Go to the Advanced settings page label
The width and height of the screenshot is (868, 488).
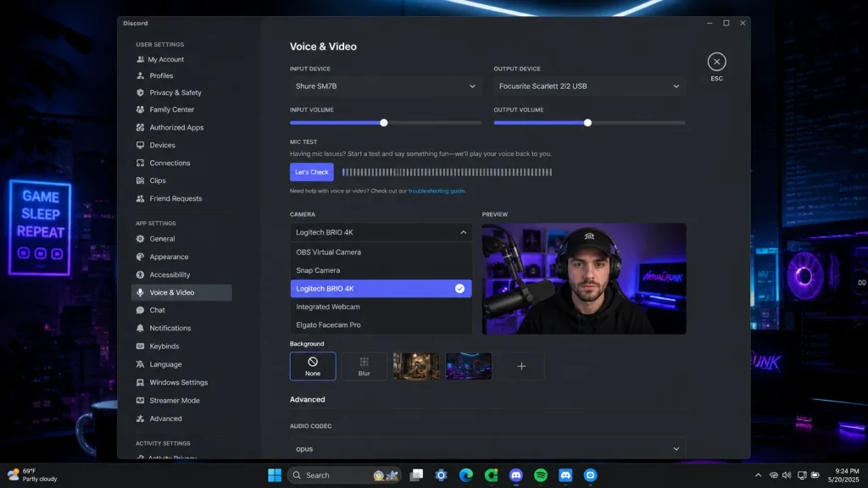(x=165, y=419)
